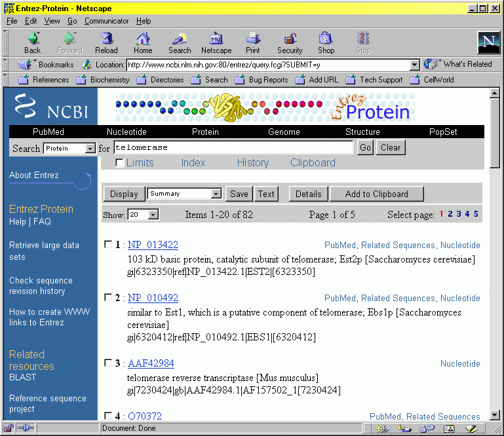
Task: Switch to the Structure database tab
Action: pyautogui.click(x=362, y=132)
